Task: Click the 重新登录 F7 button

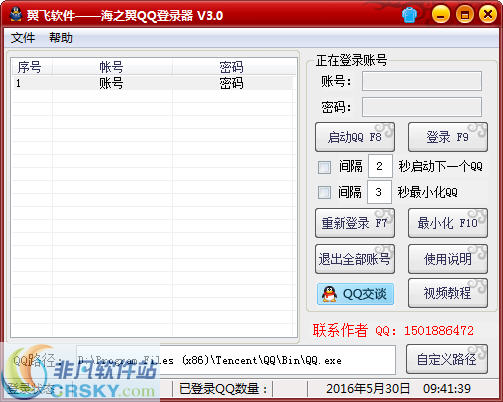Action: [x=355, y=223]
